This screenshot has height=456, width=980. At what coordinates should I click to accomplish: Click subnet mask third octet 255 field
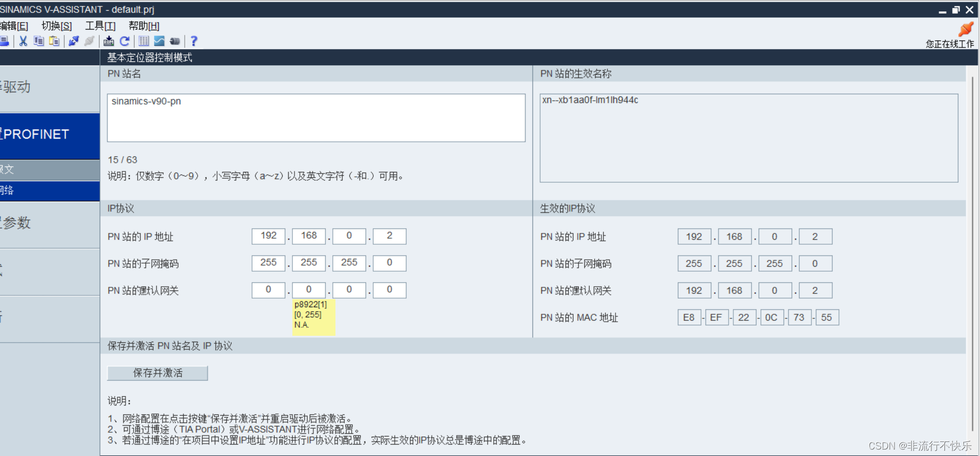349,263
